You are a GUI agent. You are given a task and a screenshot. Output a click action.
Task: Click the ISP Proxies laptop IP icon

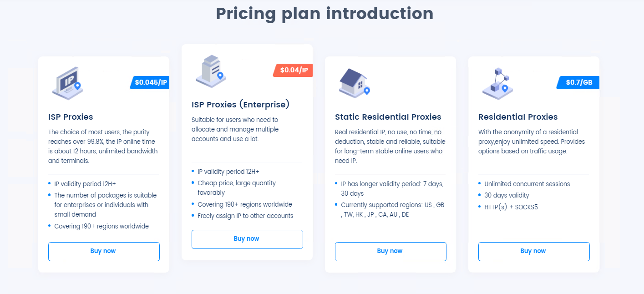(67, 83)
